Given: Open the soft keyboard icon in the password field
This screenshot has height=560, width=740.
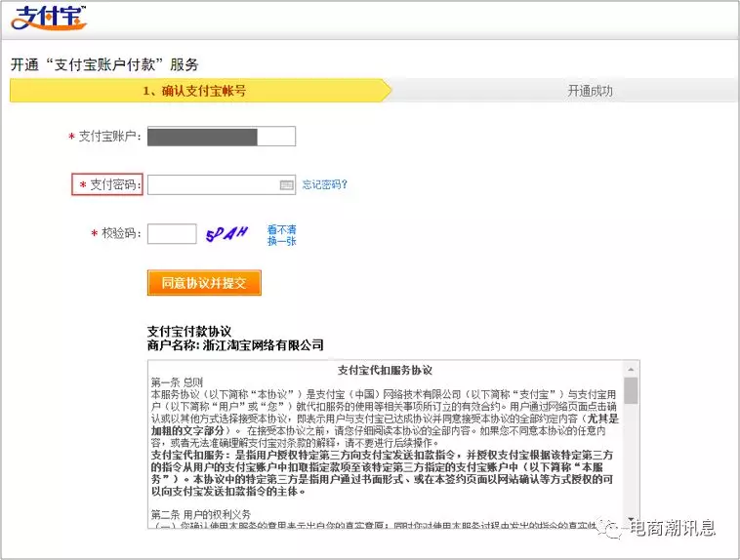Looking at the screenshot, I should click(286, 185).
